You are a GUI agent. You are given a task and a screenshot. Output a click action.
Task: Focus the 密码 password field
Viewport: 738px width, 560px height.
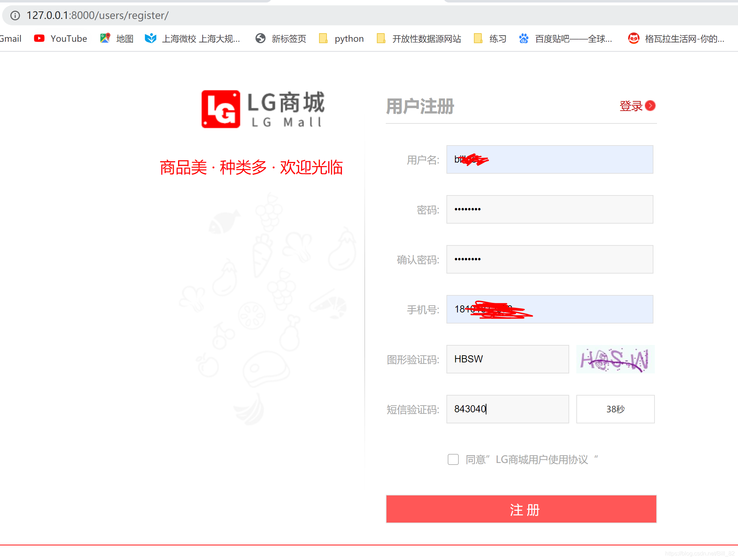[x=550, y=209]
